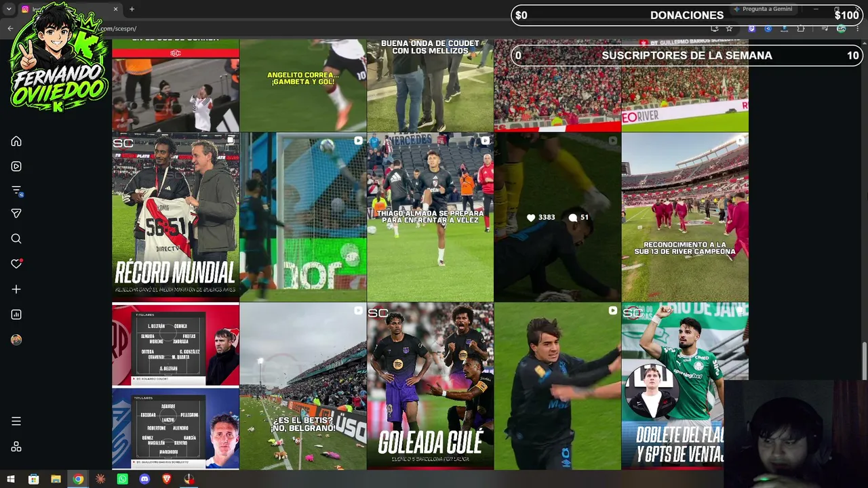Open Reels from the Instagram sidebar
868x488 pixels.
(16, 166)
